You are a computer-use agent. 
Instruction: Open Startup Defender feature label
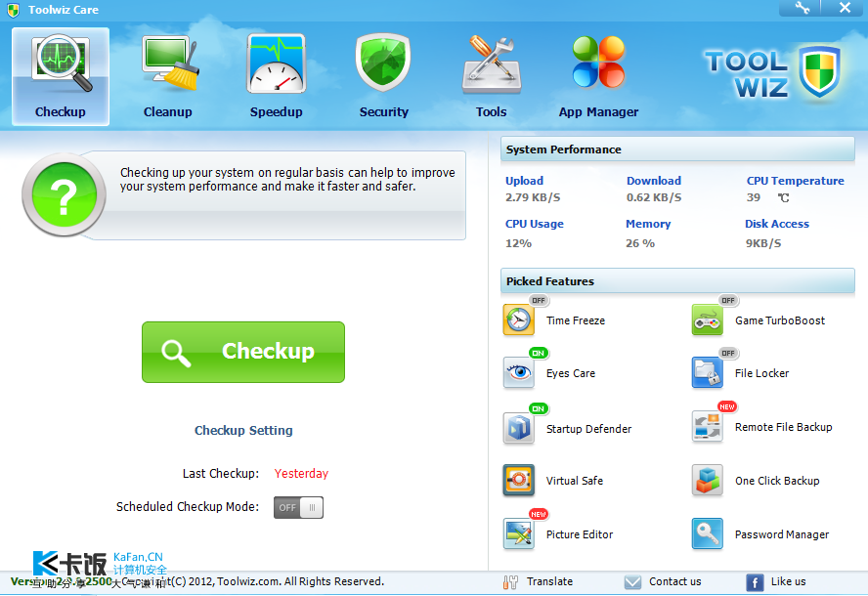click(x=588, y=429)
